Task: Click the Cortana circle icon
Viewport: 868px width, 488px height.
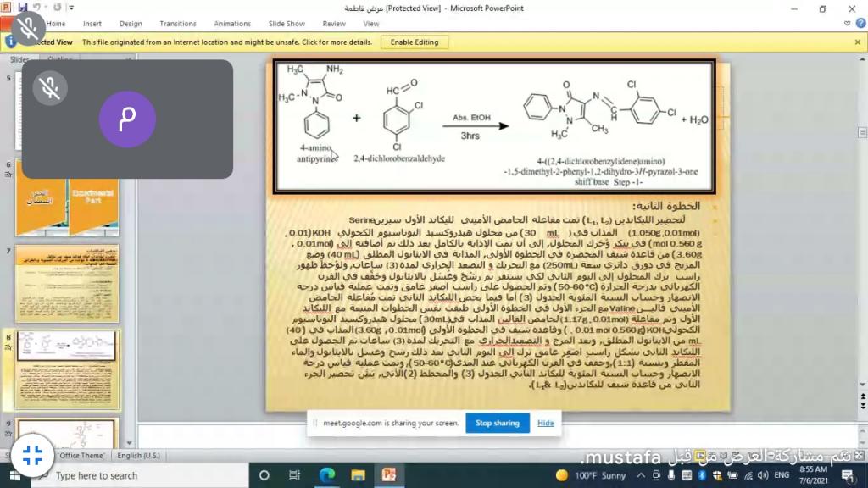Action: (264, 475)
